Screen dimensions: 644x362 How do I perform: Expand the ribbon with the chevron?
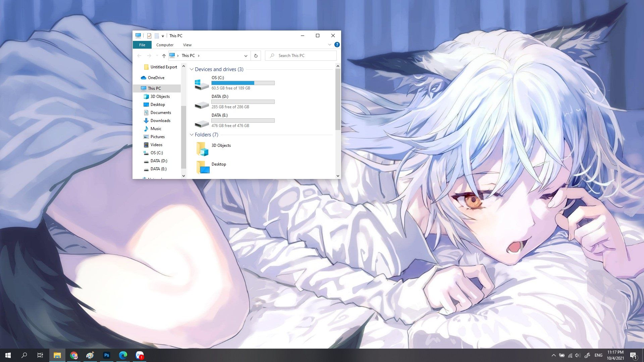[x=329, y=45]
